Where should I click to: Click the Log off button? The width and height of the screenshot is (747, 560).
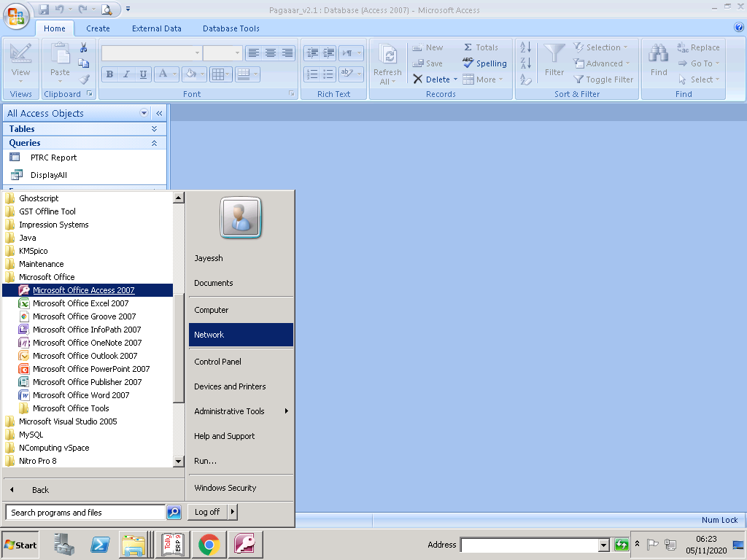[207, 512]
